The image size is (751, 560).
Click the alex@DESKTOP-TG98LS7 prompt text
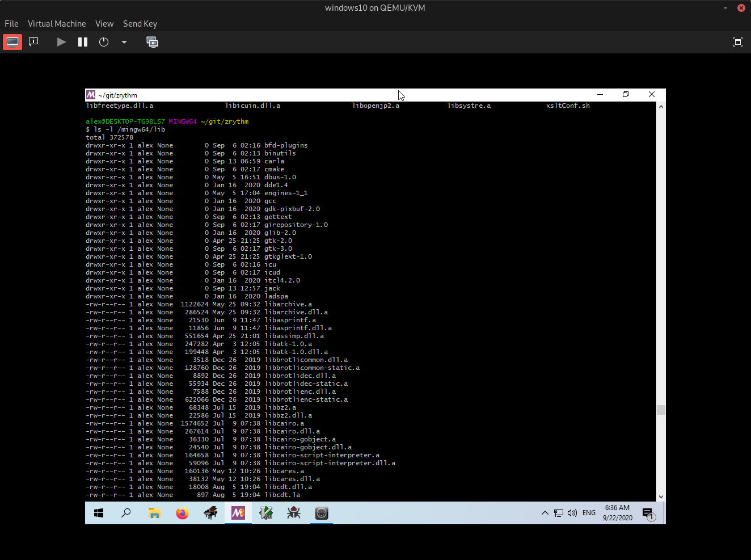(x=125, y=121)
